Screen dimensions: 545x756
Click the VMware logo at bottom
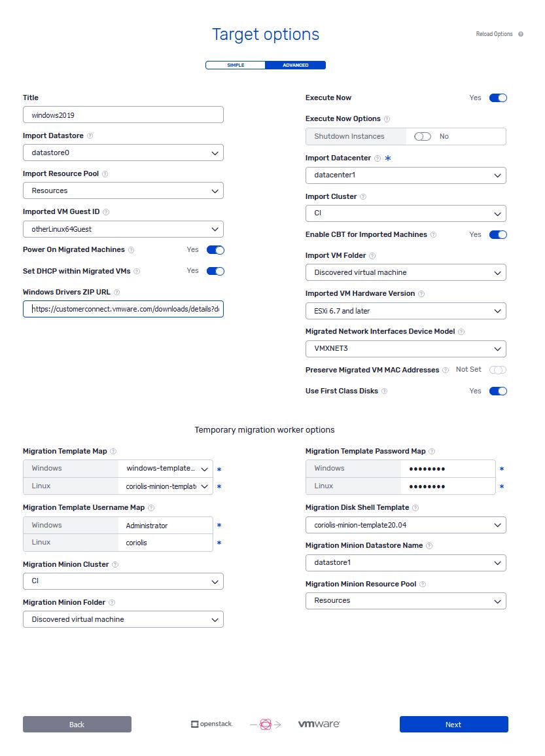point(319,724)
